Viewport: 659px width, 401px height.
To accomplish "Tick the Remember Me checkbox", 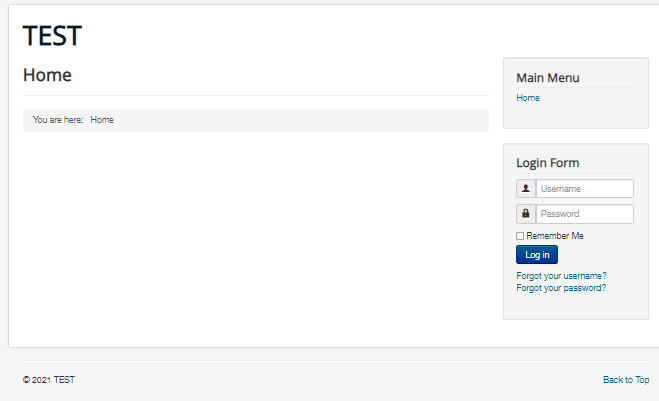I will [x=520, y=236].
